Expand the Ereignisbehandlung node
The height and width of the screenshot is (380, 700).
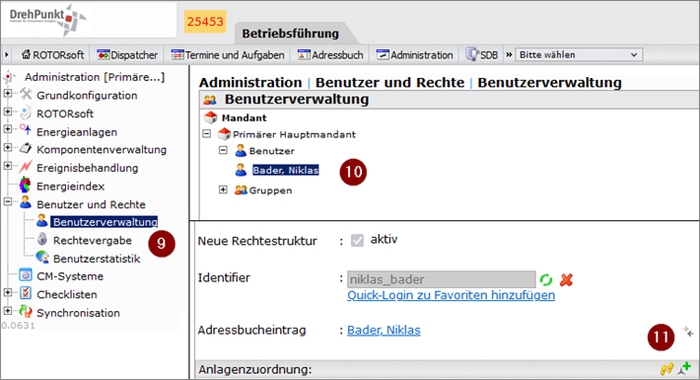pos(8,166)
